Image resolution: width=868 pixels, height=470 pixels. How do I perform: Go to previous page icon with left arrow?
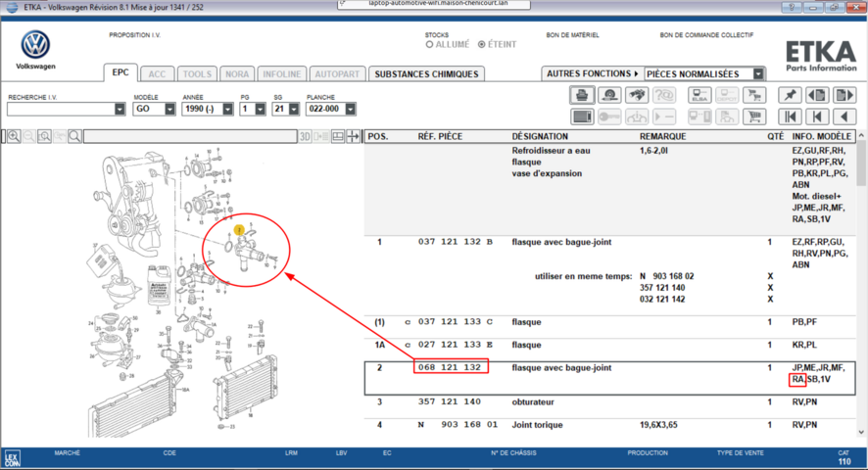click(x=817, y=95)
